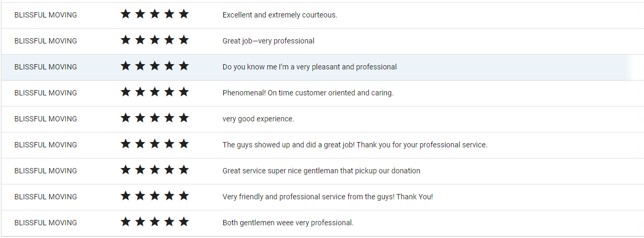Click the stars for "Excellent and extremely courteous"
The width and height of the screenshot is (644, 238).
[x=155, y=14]
